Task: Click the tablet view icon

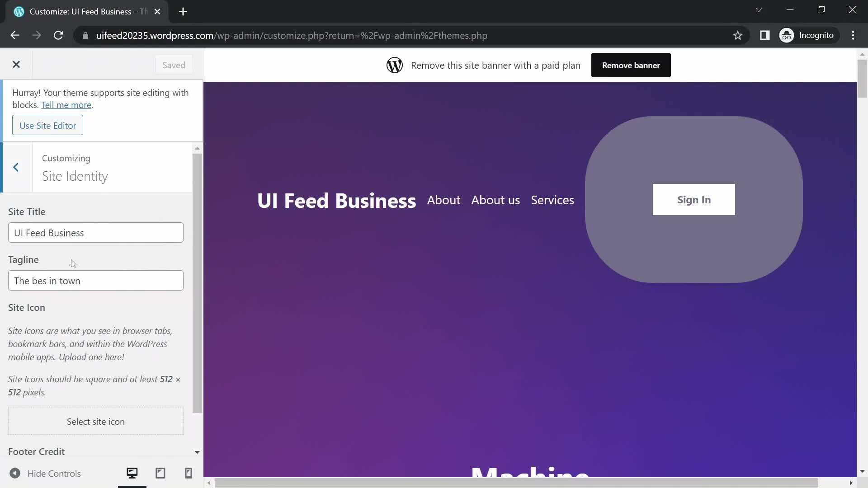Action: click(x=161, y=473)
